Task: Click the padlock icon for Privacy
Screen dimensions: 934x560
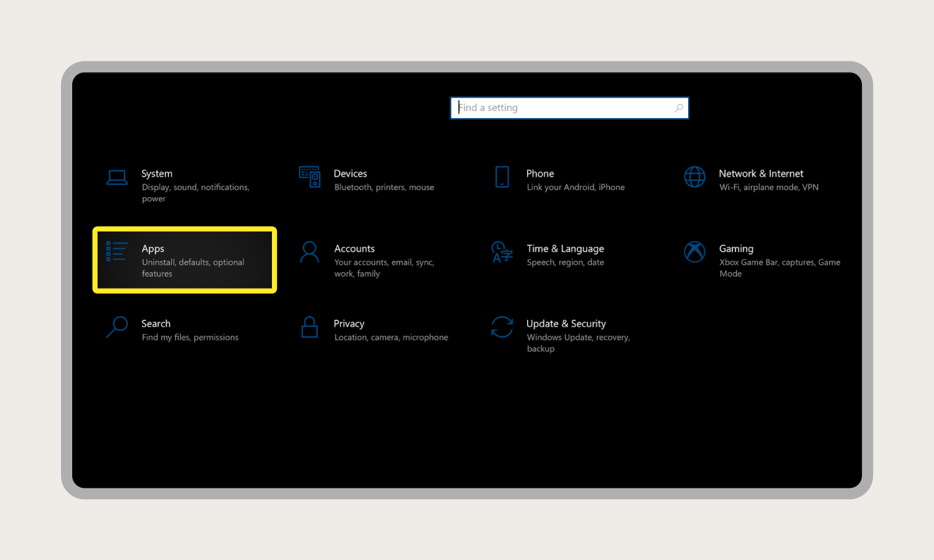Action: 309,327
